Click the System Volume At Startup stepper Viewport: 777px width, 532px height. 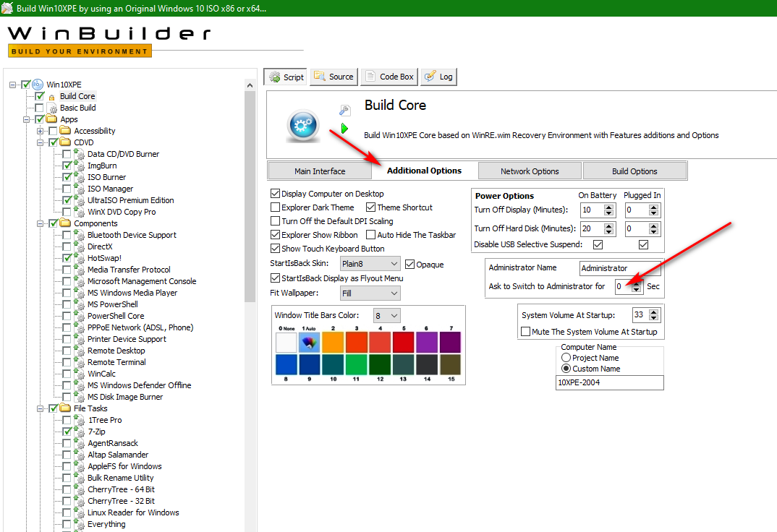pyautogui.click(x=653, y=314)
